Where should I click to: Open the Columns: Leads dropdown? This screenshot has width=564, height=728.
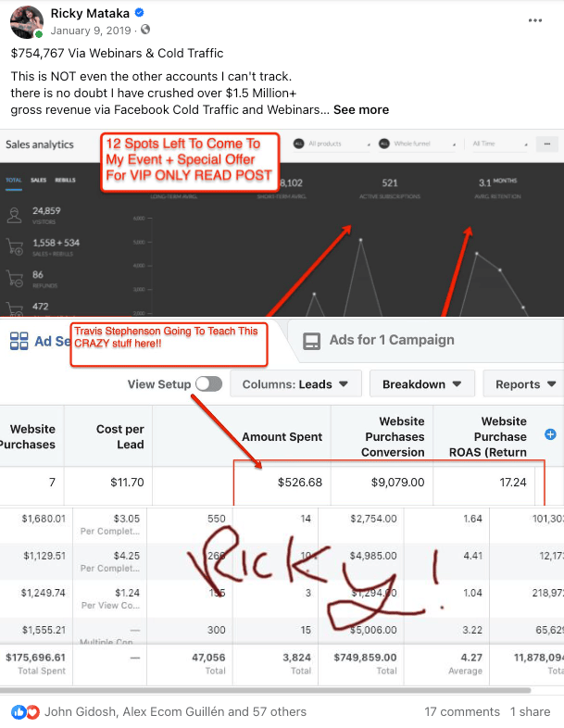[x=295, y=384]
